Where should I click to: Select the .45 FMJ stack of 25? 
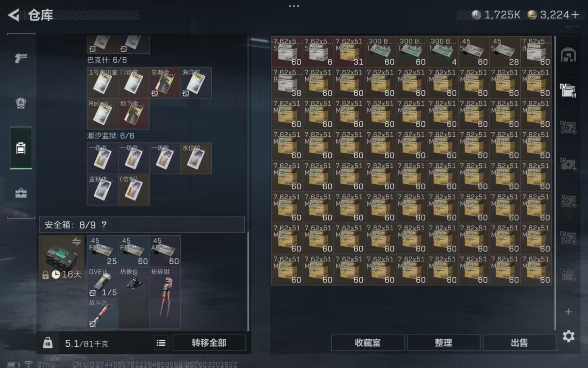(x=103, y=251)
